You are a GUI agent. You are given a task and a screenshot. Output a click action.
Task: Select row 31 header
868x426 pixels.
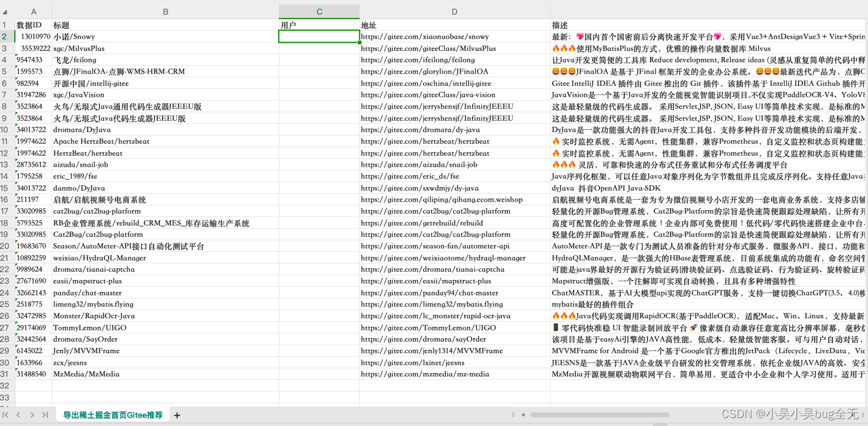coord(5,374)
